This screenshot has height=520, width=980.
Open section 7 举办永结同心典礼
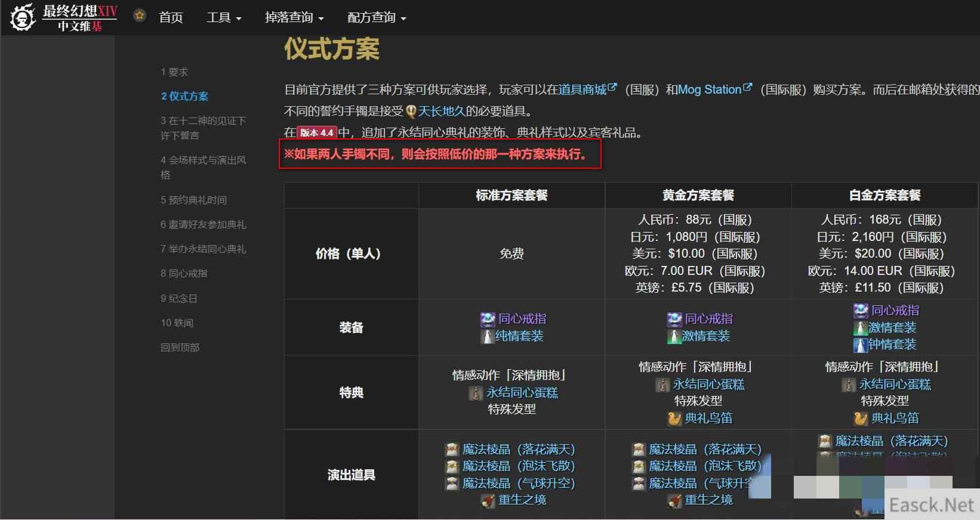[203, 249]
